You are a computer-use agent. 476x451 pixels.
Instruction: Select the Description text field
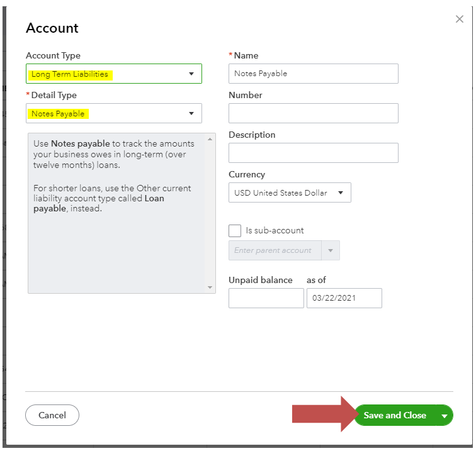pos(313,153)
